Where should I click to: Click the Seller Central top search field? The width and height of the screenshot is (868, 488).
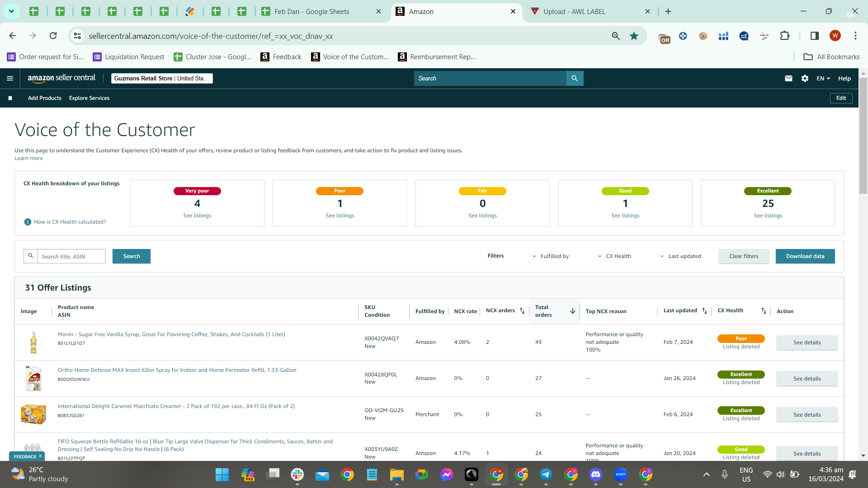[x=490, y=78]
